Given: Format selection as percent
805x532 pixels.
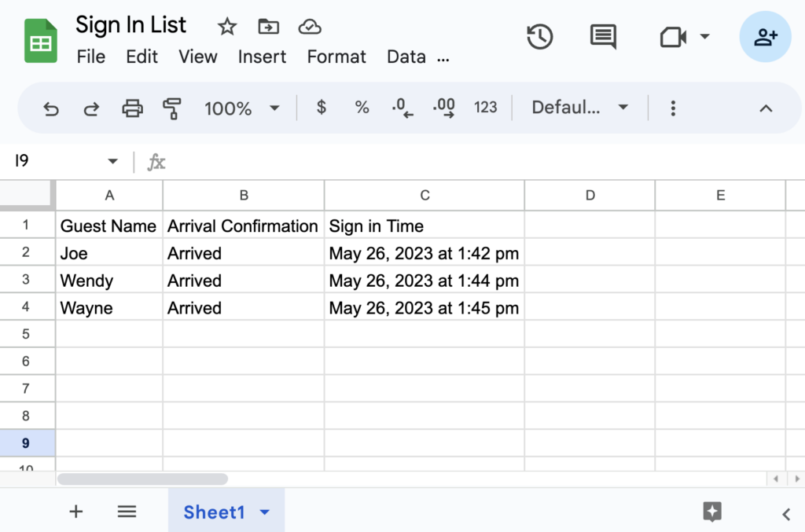Looking at the screenshot, I should [362, 108].
